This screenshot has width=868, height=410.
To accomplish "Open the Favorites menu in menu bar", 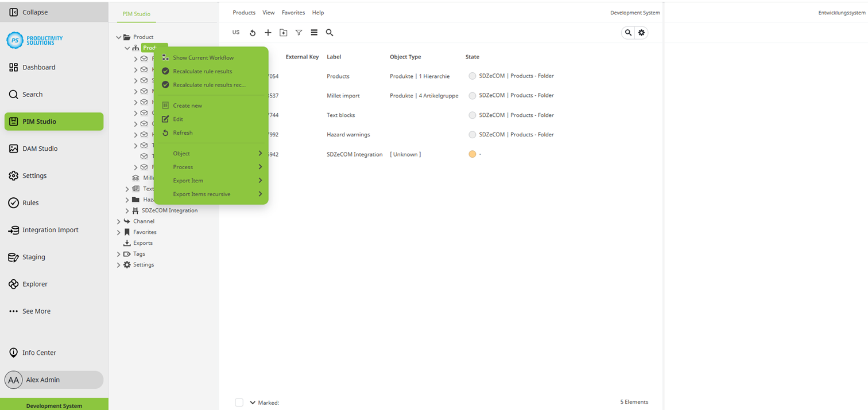I will (293, 13).
